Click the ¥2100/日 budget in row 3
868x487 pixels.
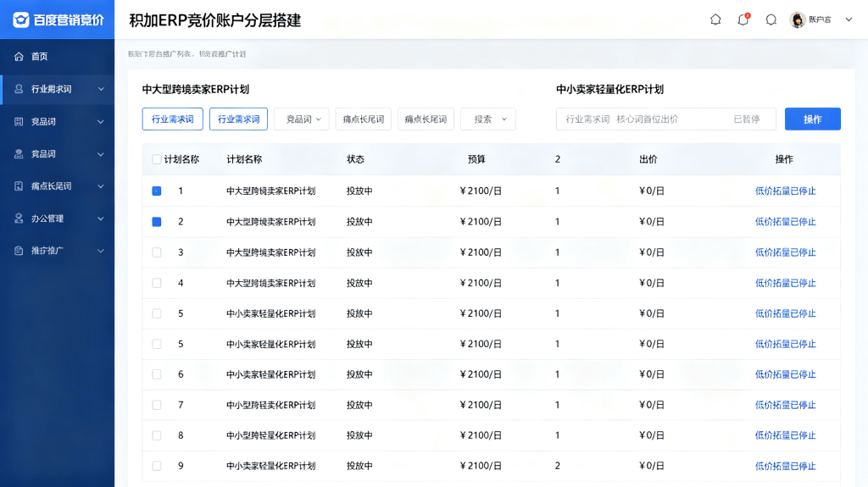click(x=481, y=252)
